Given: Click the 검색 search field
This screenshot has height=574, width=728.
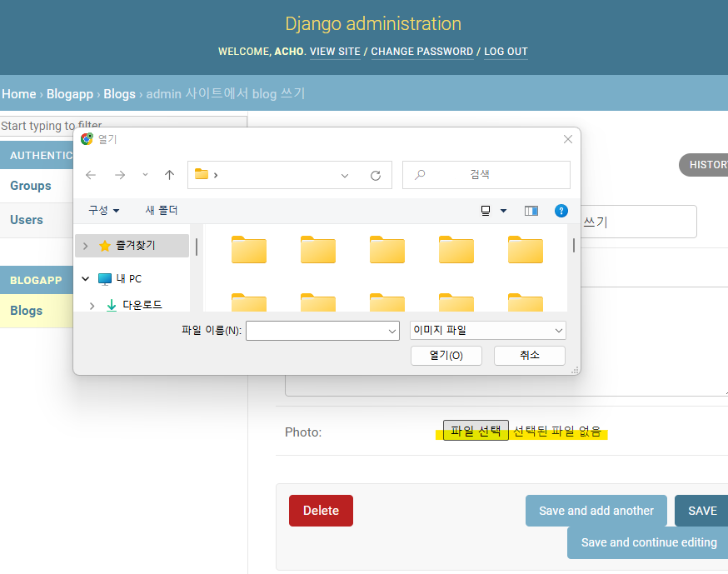Looking at the screenshot, I should pos(486,175).
